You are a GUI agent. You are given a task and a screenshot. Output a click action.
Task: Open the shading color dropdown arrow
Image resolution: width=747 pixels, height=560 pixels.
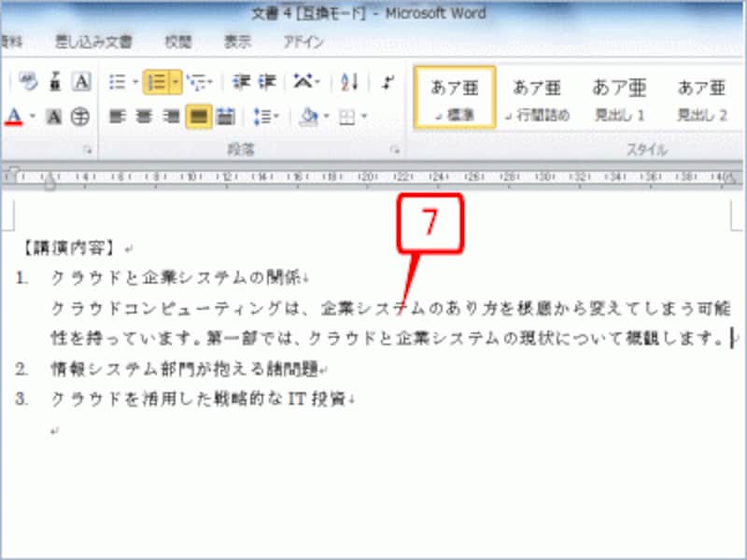pyautogui.click(x=326, y=116)
